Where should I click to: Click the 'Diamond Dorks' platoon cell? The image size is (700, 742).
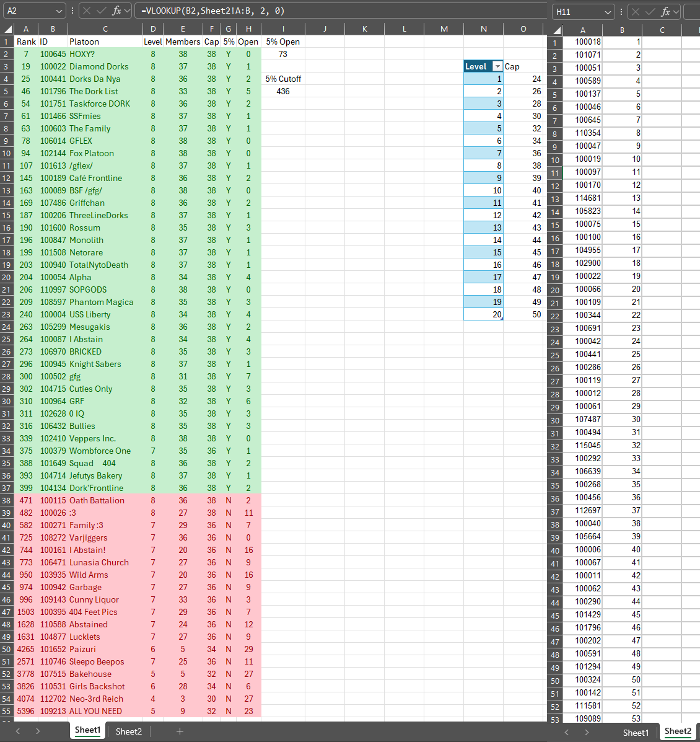[x=105, y=66]
